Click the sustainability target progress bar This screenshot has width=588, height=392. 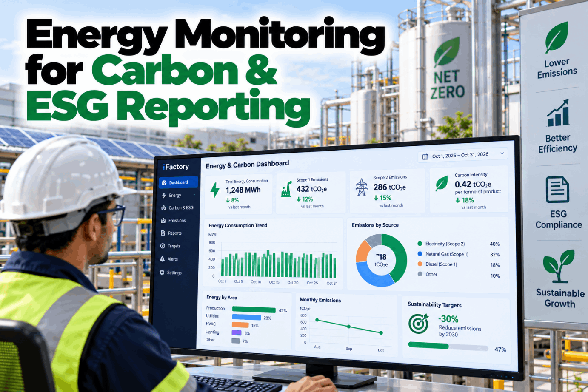click(x=448, y=347)
